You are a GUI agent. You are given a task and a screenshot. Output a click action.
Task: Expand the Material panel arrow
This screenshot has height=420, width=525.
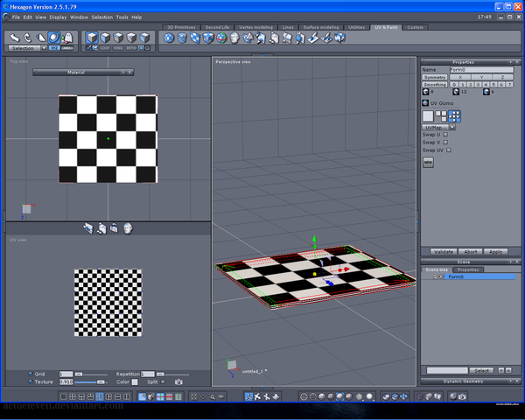click(x=122, y=73)
